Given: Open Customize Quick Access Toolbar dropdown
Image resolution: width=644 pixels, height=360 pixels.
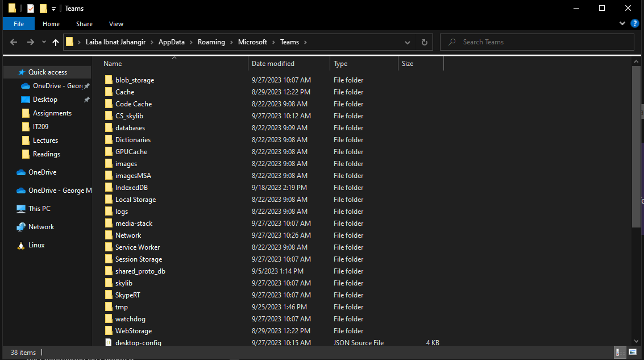Looking at the screenshot, I should coord(53,9).
